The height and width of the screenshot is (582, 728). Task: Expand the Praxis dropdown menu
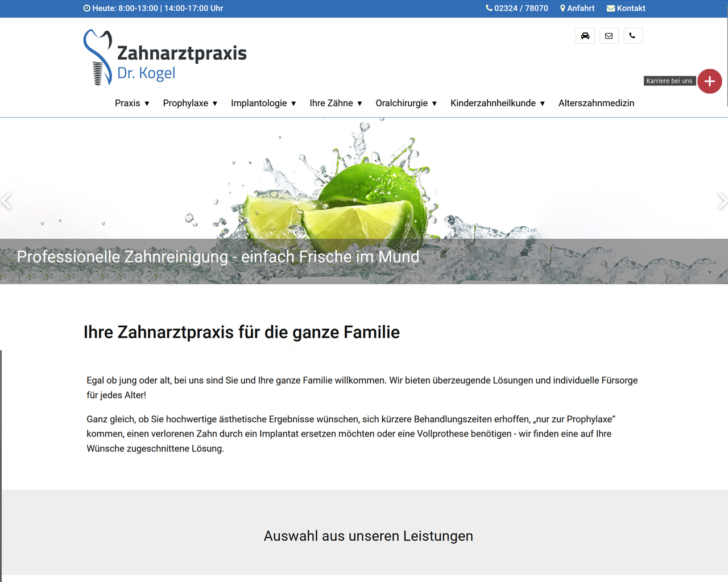coord(132,103)
